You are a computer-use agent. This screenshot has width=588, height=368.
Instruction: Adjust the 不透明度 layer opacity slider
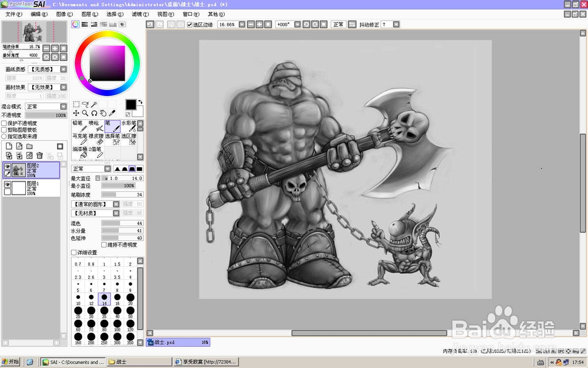tap(46, 115)
